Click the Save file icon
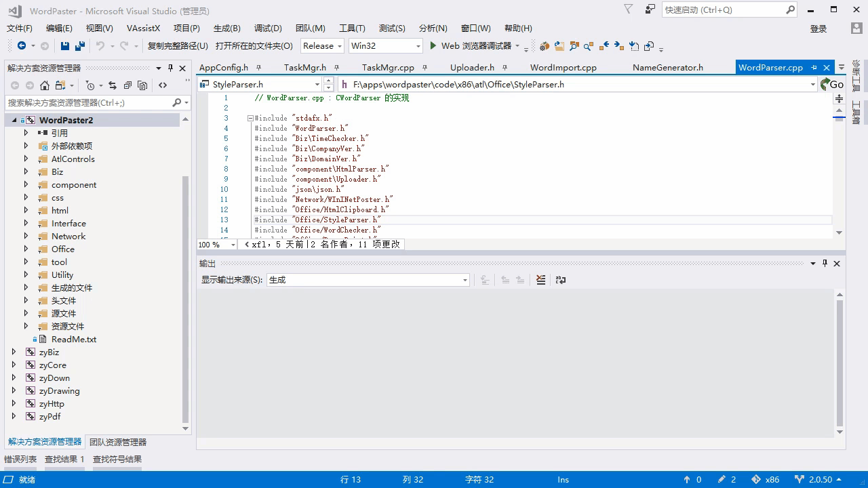Image resolution: width=868 pixels, height=488 pixels. [65, 46]
